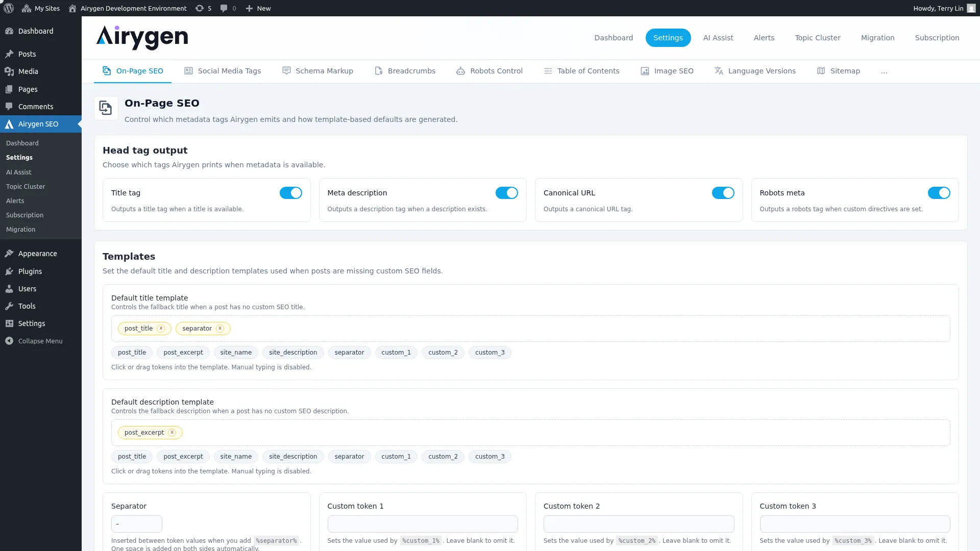
Task: Click the Custom token 1 field
Action: coord(423,524)
